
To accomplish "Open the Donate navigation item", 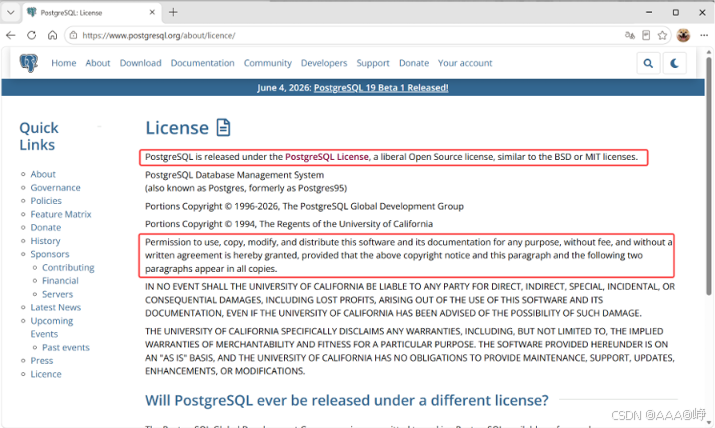I will click(x=414, y=63).
